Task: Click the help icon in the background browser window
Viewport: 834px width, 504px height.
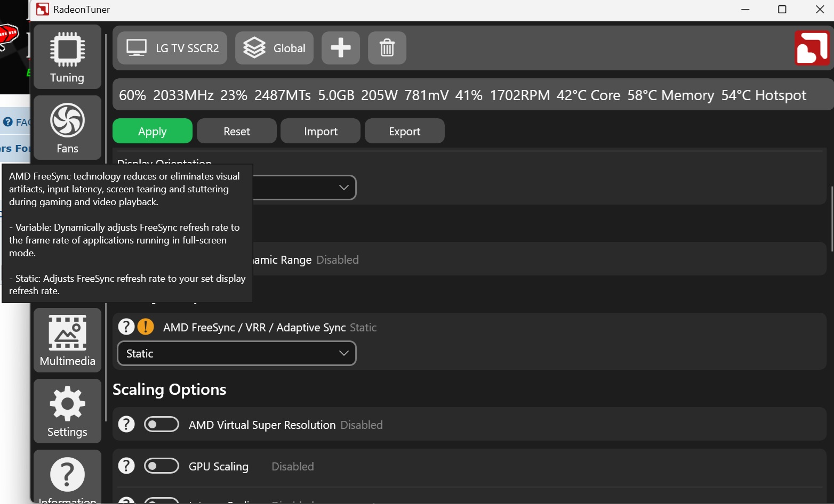Action: 7,122
